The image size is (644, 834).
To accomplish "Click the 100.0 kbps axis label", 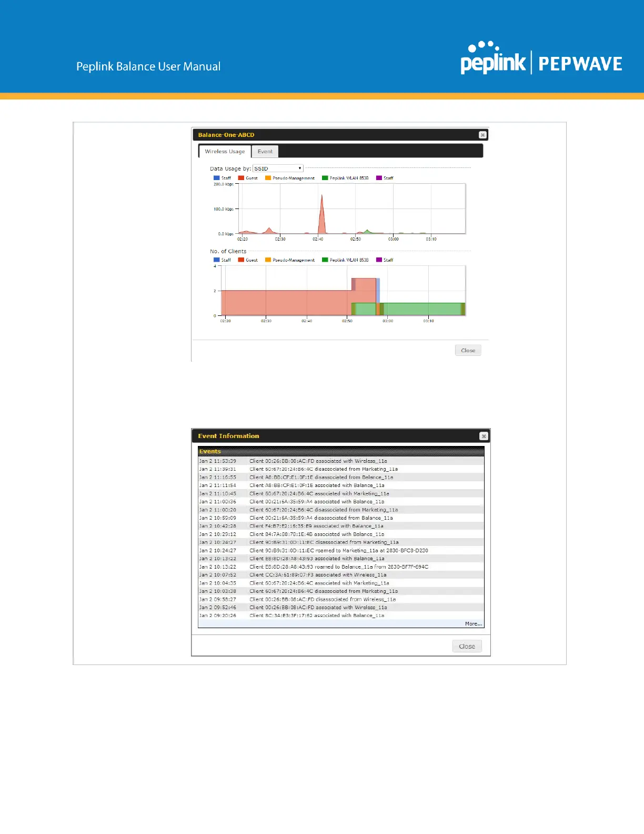I will pos(223,209).
